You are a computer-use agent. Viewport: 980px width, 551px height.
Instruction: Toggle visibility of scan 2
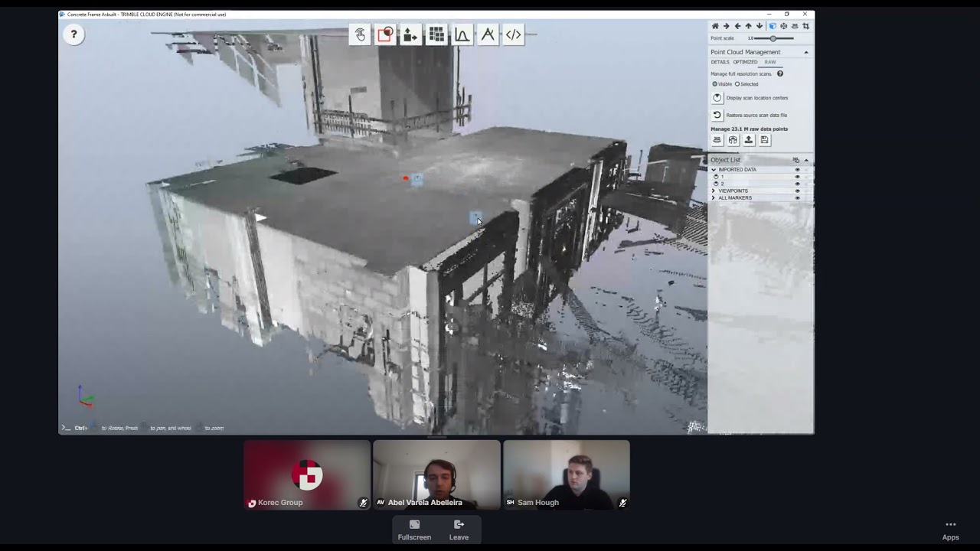(x=797, y=184)
